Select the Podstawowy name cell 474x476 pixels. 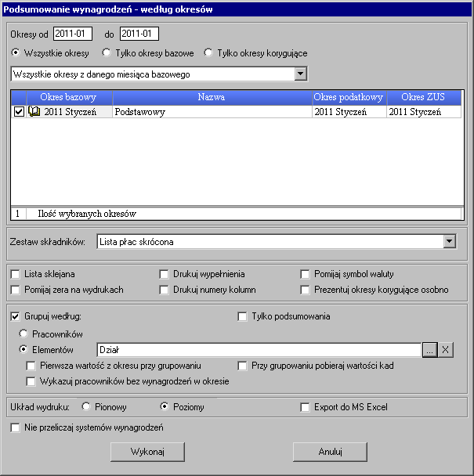(x=212, y=112)
